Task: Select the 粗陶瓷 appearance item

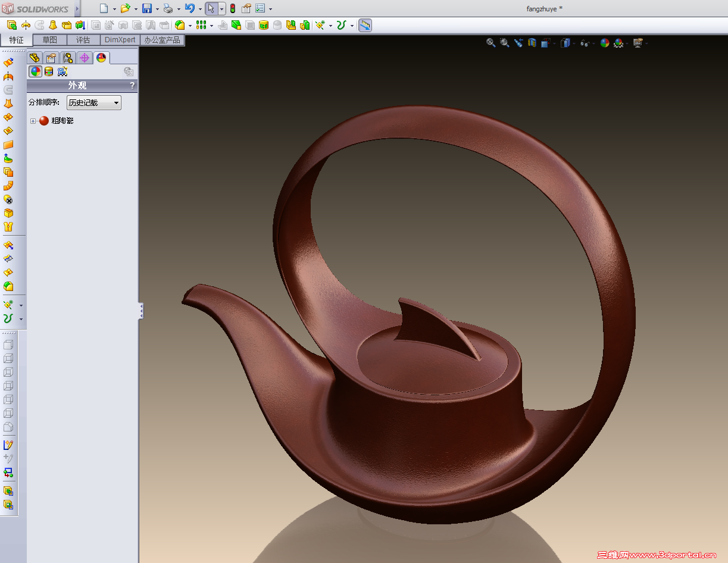Action: [x=63, y=121]
